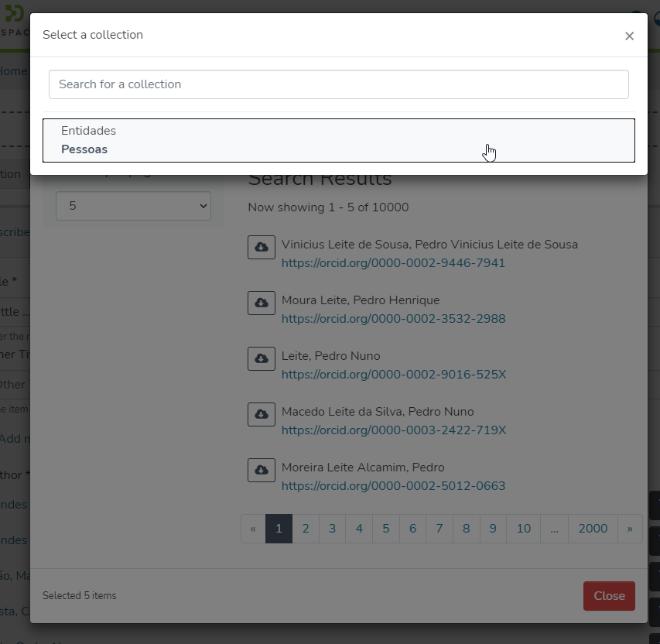Open ORCID link 0000-0002-3532-2988

(x=393, y=319)
